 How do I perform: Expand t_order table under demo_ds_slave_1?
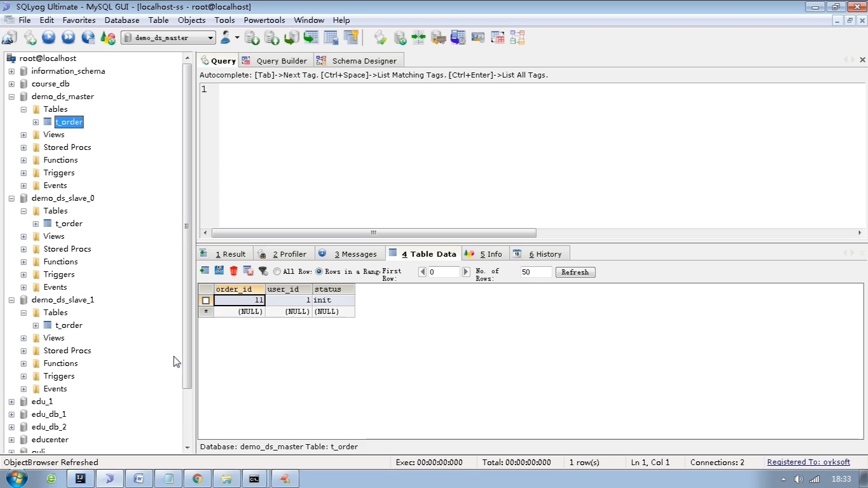click(x=36, y=325)
